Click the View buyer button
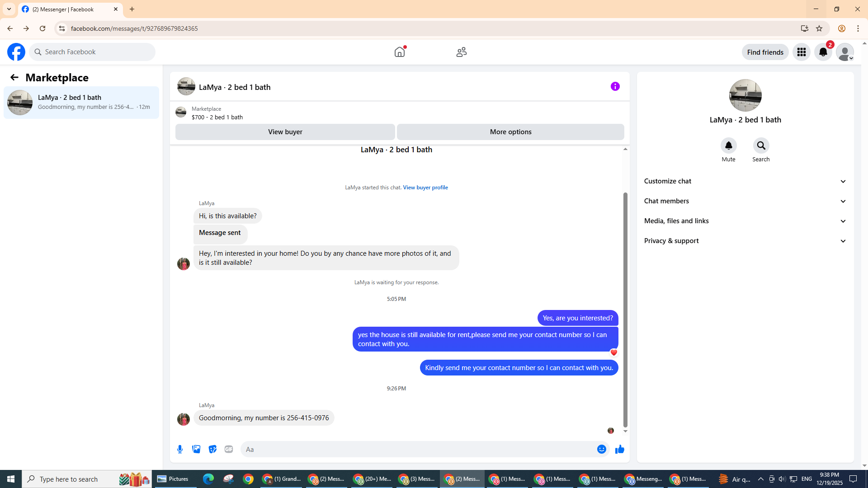868x488 pixels. pos(285,132)
